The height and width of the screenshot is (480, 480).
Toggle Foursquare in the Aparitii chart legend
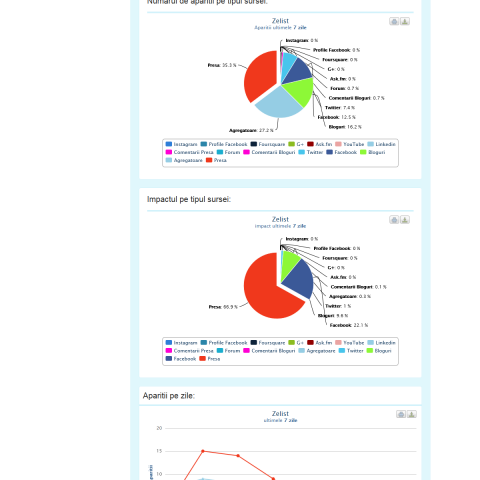click(268, 144)
